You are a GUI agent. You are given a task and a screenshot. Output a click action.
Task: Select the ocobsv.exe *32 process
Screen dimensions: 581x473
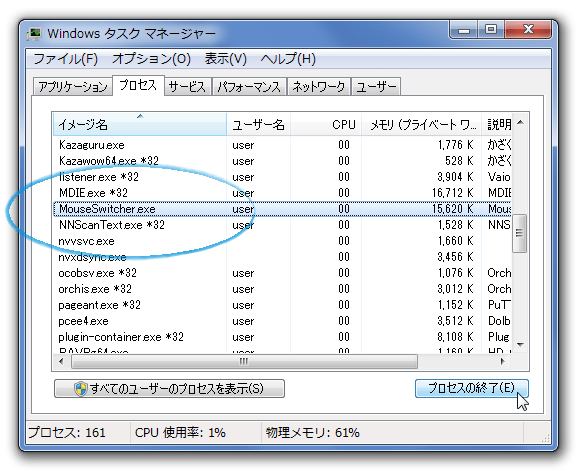pos(282,273)
